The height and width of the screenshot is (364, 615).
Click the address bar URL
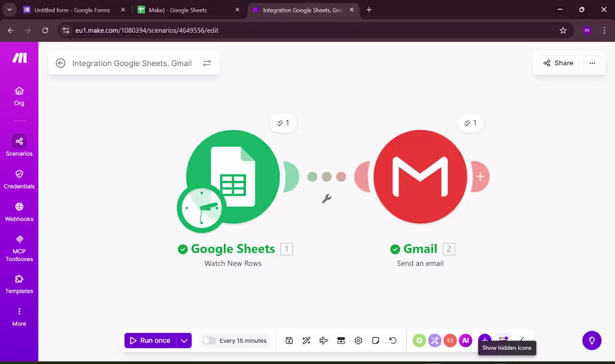tap(146, 30)
